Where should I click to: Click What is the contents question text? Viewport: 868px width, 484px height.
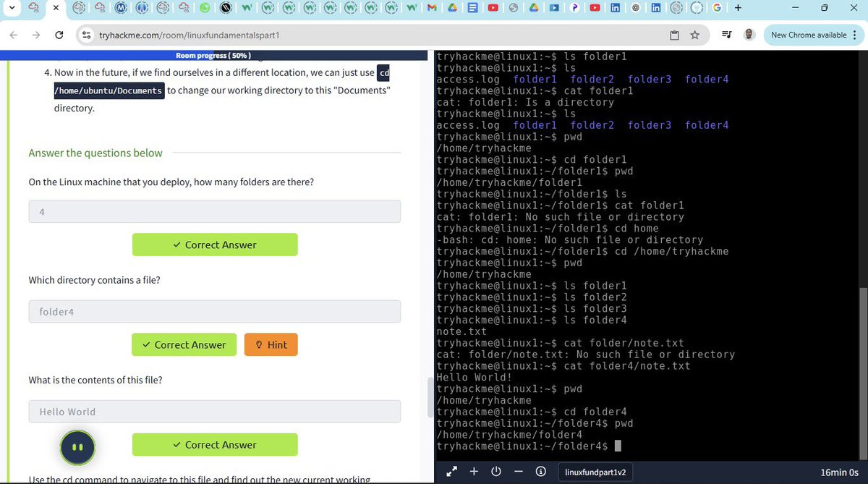point(95,380)
